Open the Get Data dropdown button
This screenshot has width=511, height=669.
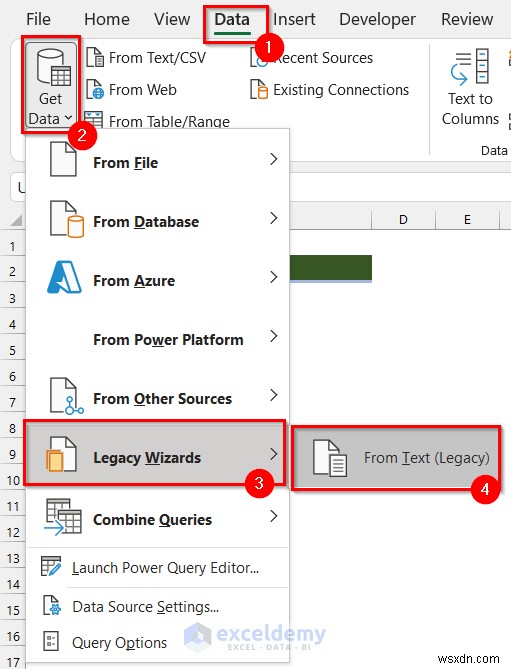click(x=51, y=84)
